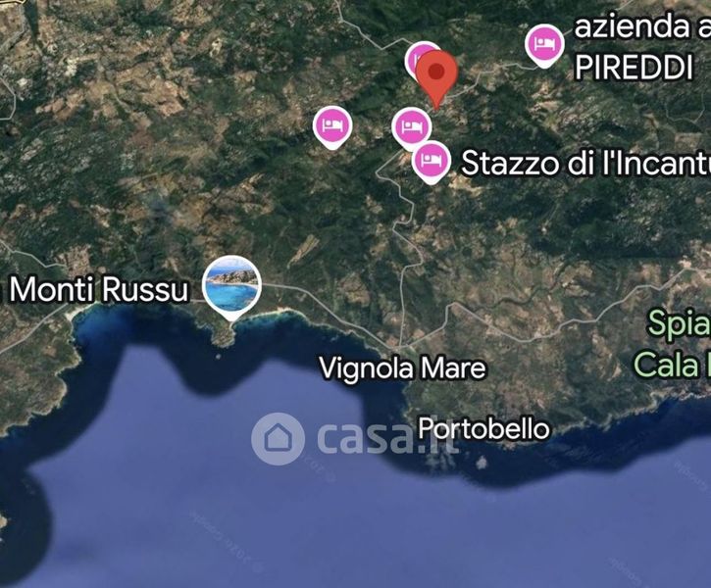711x588 pixels.
Task: Tap the leftmost pink lodging marker
Action: [x=332, y=127]
